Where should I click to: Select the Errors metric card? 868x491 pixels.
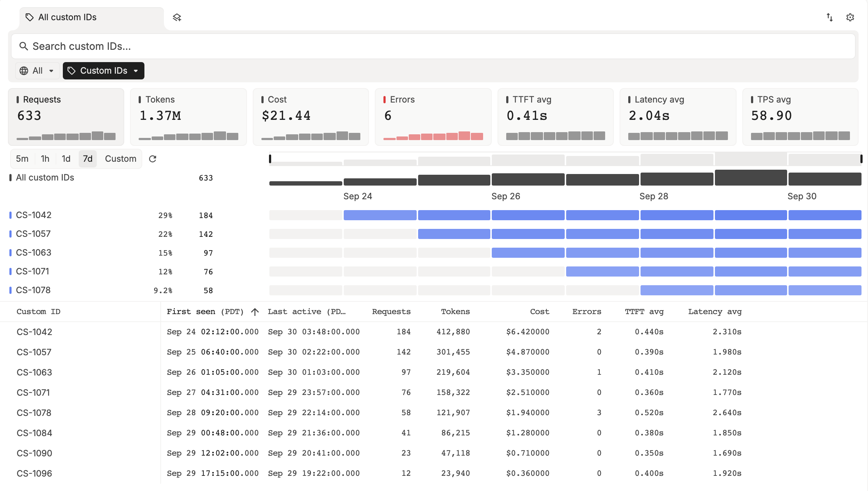pyautogui.click(x=433, y=117)
